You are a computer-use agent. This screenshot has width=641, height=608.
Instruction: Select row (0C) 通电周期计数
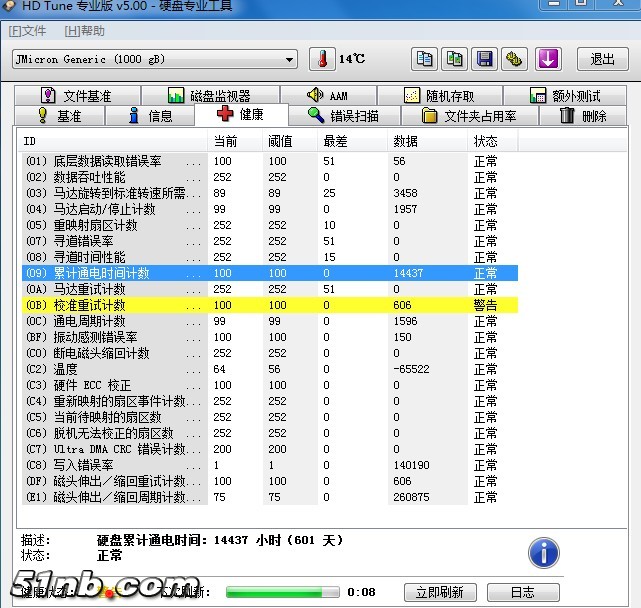pyautogui.click(x=270, y=321)
